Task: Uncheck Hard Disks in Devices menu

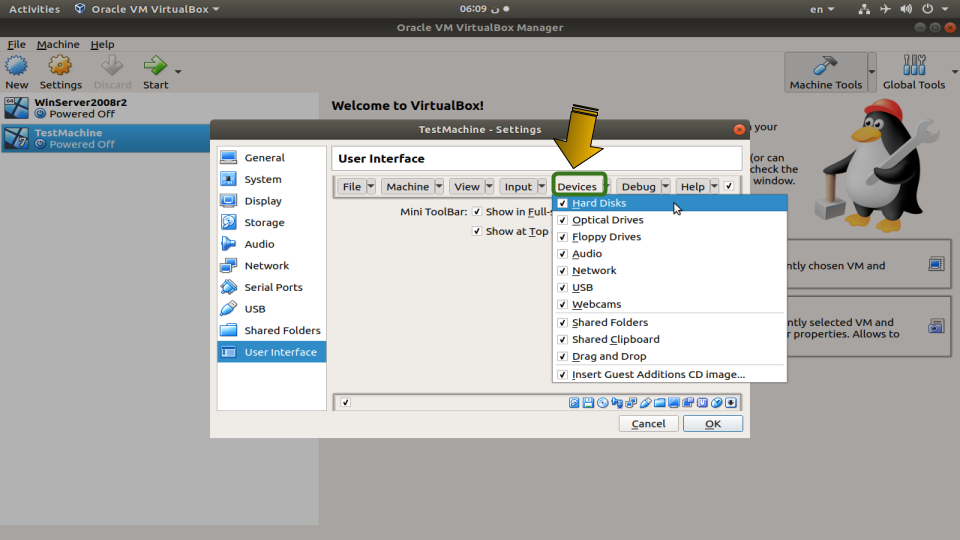Action: [x=563, y=203]
